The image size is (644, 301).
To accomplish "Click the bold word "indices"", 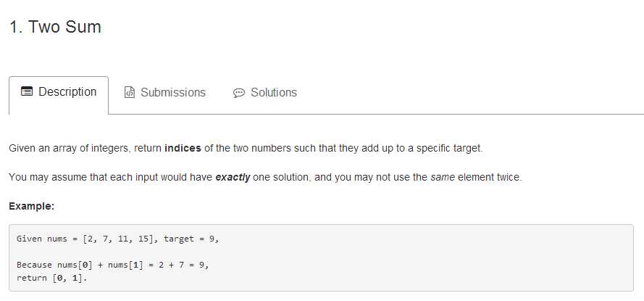I will click(x=183, y=148).
